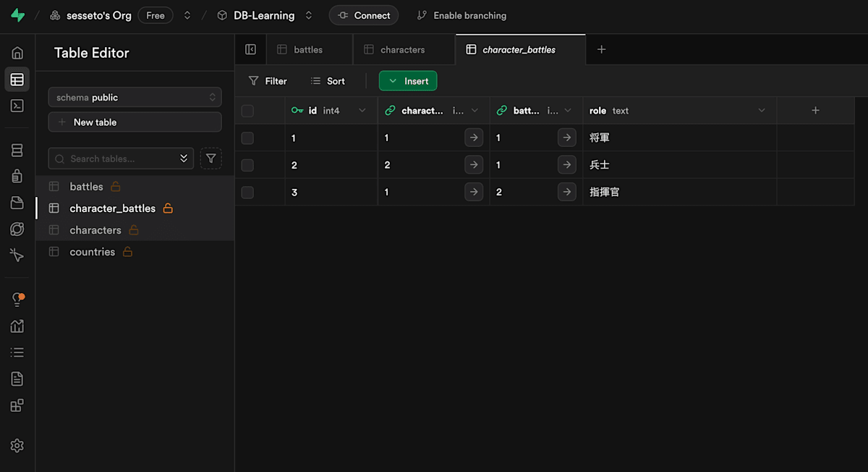Open the organization switcher chevrons
This screenshot has width=868, height=472.
(x=188, y=15)
